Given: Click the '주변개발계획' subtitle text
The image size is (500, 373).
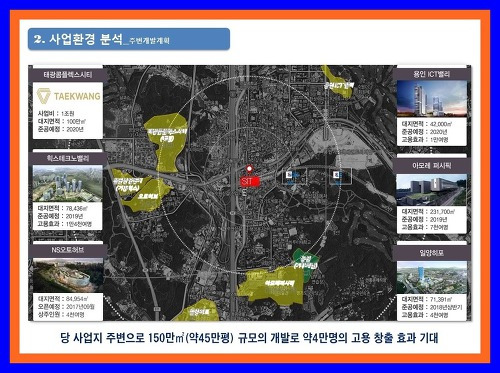Looking at the screenshot, I should click(149, 41).
